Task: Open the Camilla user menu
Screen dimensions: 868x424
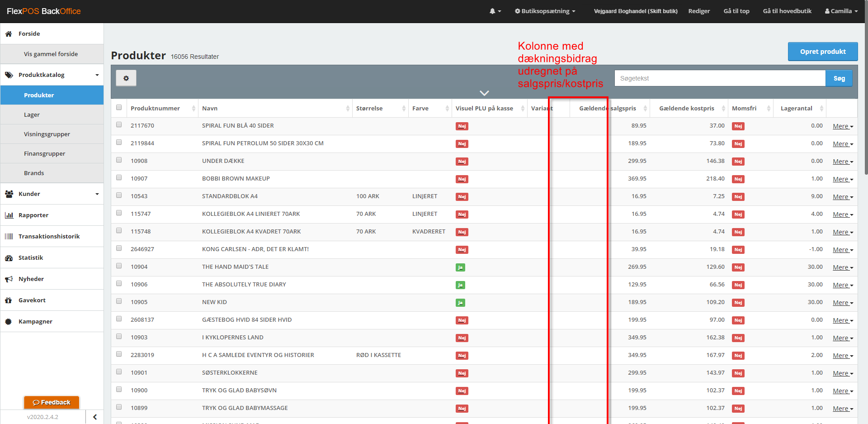Action: [x=841, y=11]
